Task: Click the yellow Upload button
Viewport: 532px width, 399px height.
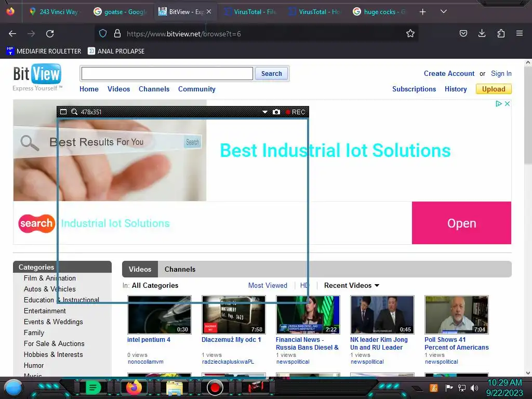Action: pyautogui.click(x=494, y=89)
